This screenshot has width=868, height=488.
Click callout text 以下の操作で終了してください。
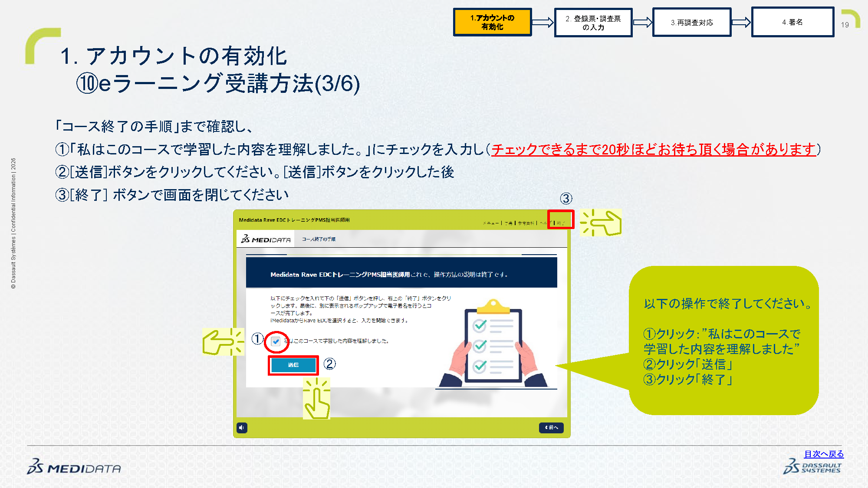[x=728, y=304]
